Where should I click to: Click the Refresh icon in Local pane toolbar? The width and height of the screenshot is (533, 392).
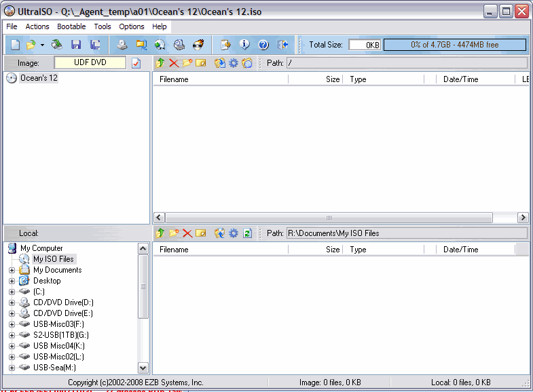click(x=247, y=233)
